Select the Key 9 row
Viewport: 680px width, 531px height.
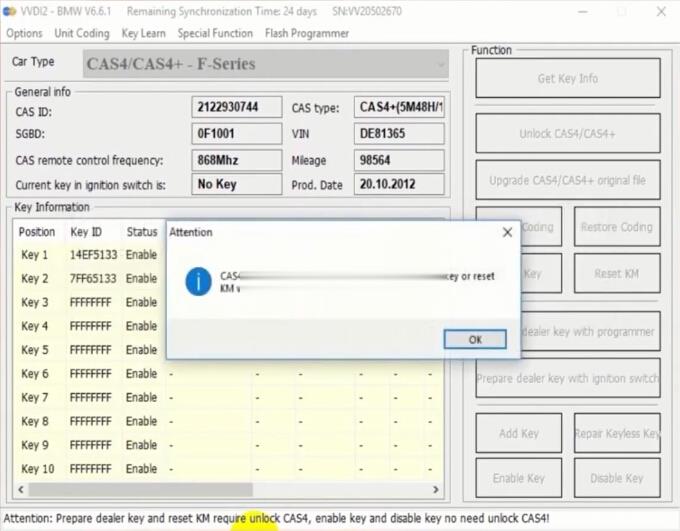click(228, 446)
